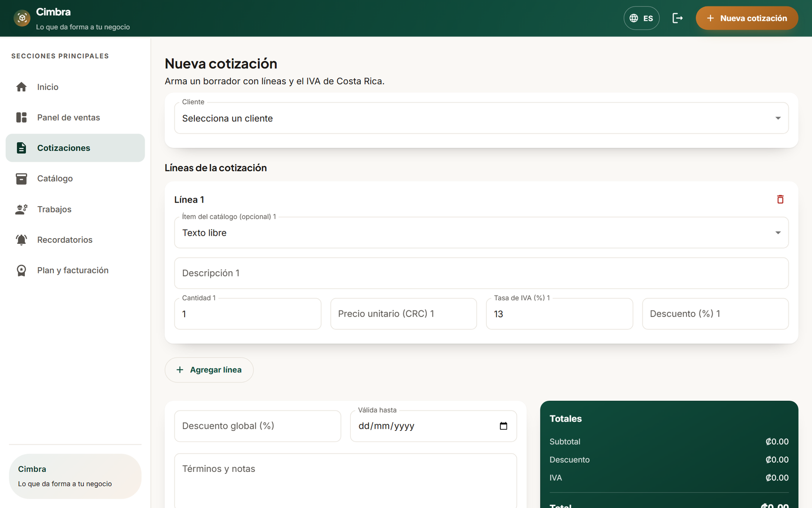Click the dashboard icon beside Panel de ventas
The image size is (812, 508).
[x=21, y=117]
